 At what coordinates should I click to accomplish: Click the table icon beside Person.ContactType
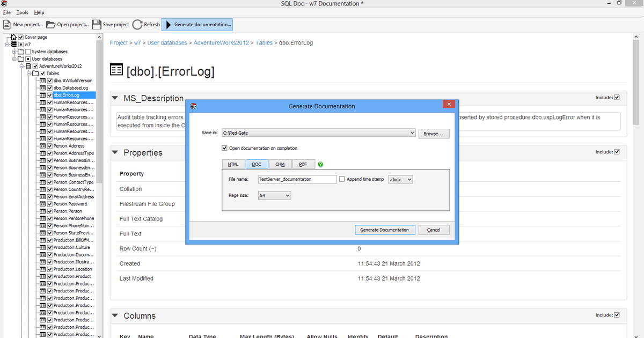42,182
